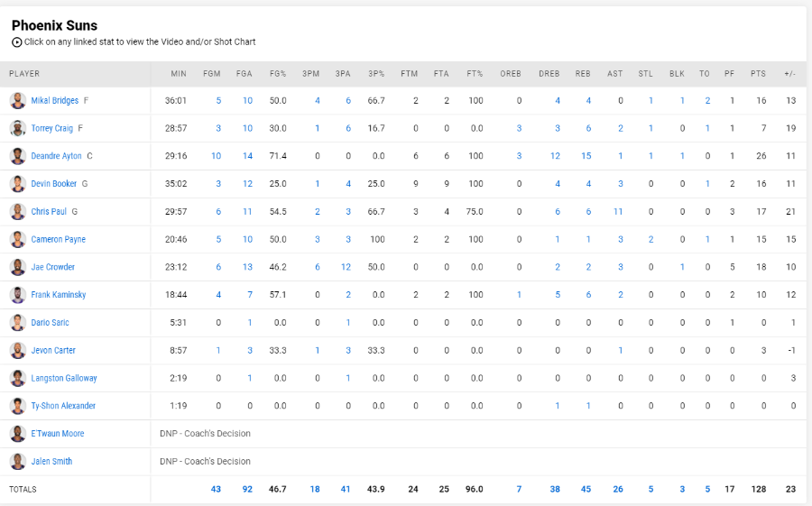This screenshot has height=506, width=812.
Task: Click E'Twaun Moore's headshot avatar
Action: tap(18, 434)
